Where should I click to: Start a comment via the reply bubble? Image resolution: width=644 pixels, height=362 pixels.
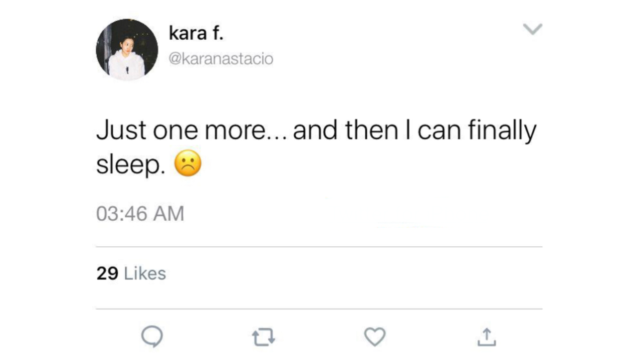tap(151, 337)
